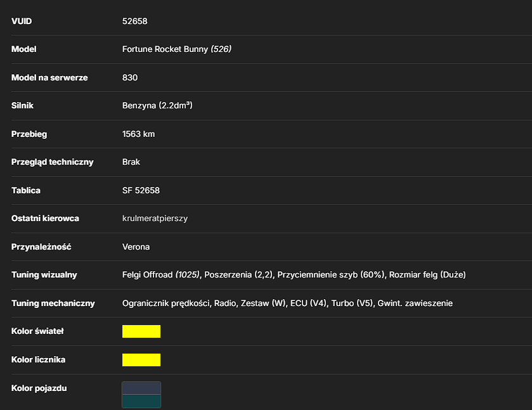Click the server model number 830
The image size is (532, 410).
[x=130, y=78]
